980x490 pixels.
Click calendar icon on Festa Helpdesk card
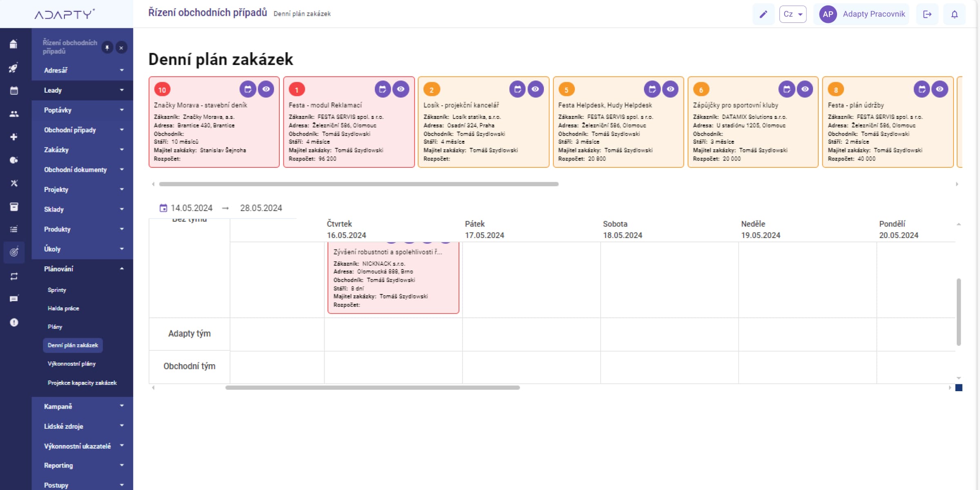(652, 89)
